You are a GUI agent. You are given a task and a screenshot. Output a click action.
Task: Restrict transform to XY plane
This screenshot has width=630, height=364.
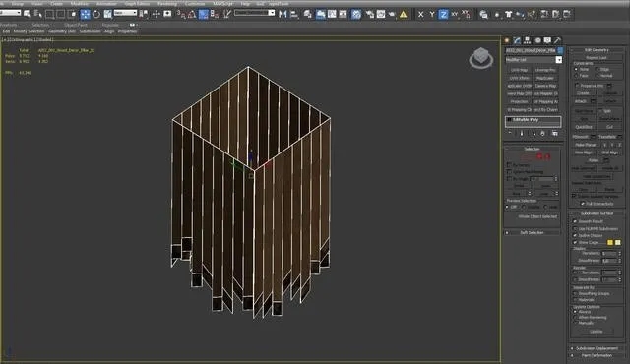tap(455, 15)
